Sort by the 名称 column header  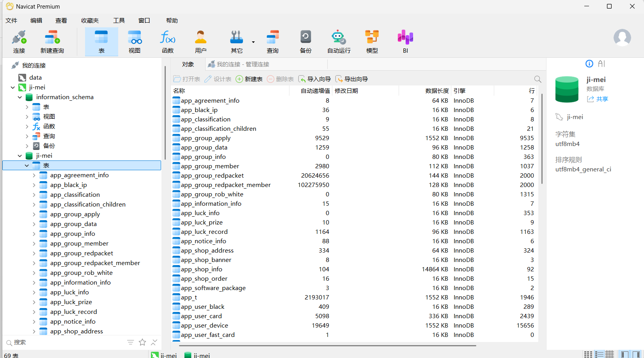point(230,91)
